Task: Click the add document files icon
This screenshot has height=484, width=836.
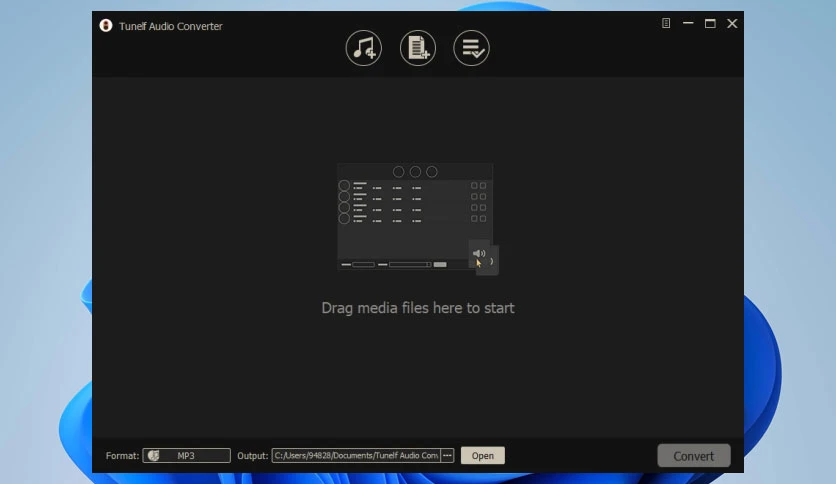Action: [417, 48]
